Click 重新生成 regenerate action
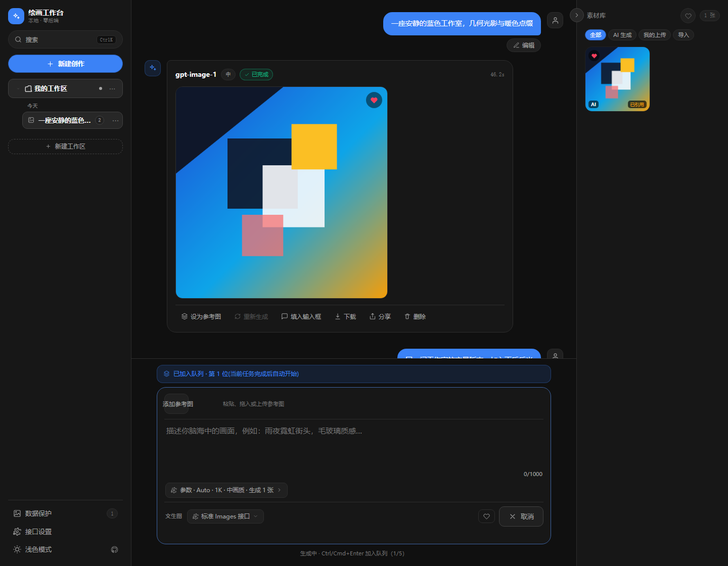This screenshot has height=566, width=728. click(251, 316)
